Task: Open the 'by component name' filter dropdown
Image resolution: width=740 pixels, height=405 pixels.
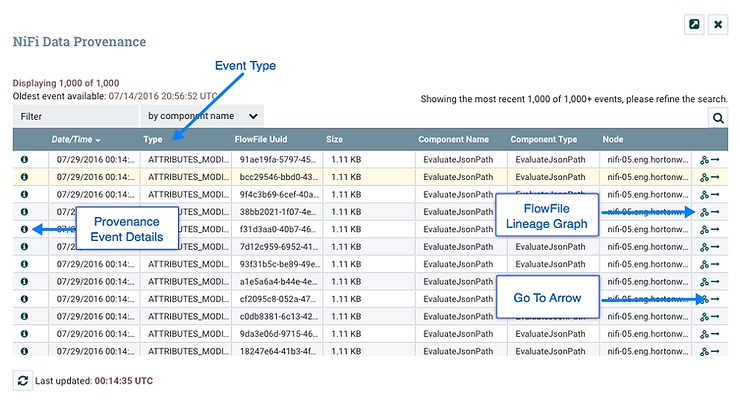Action: coord(202,116)
